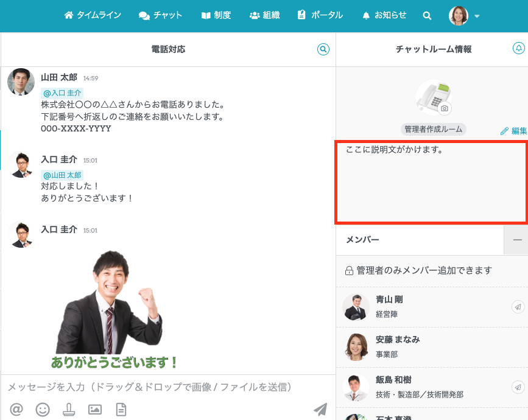Toggle chat room notification bell
The image size is (528, 420).
518,49
